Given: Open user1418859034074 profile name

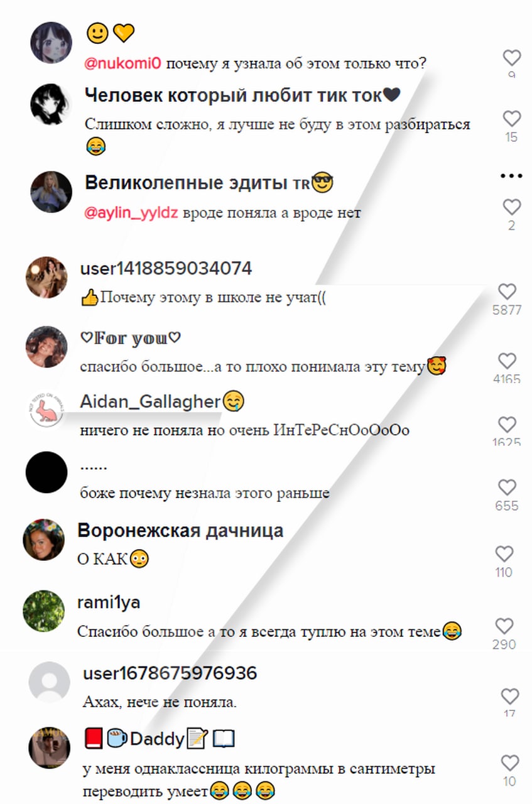Looking at the screenshot, I should pyautogui.click(x=166, y=269).
